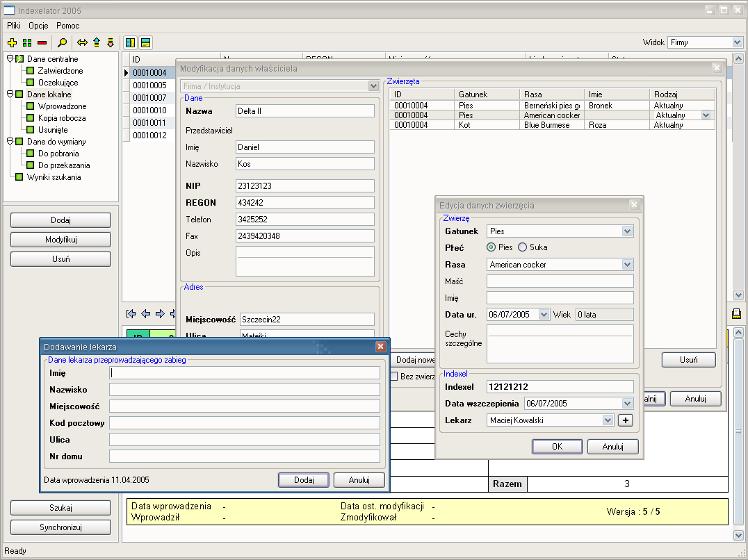
Task: Click the plus button next to Lekarz
Action: [x=626, y=420]
